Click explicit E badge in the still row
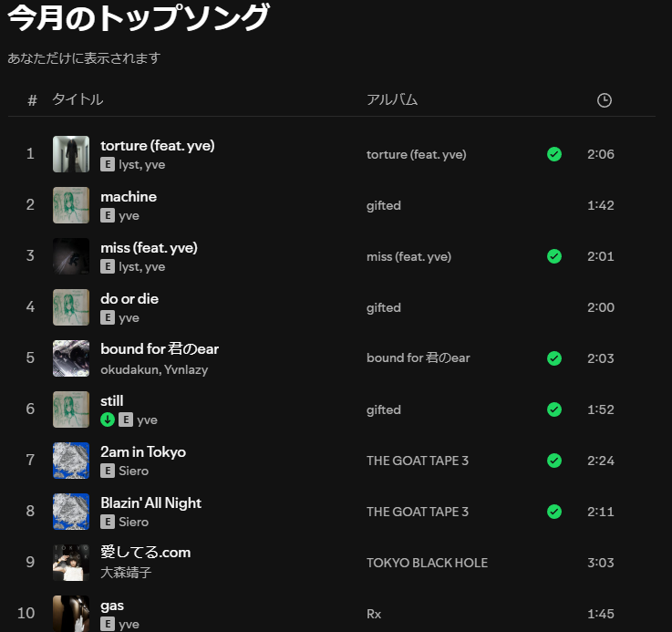672x632 pixels. (126, 420)
